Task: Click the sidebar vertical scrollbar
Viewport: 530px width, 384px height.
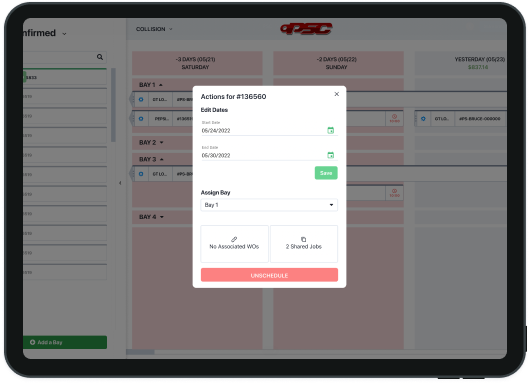Action: tap(113, 105)
